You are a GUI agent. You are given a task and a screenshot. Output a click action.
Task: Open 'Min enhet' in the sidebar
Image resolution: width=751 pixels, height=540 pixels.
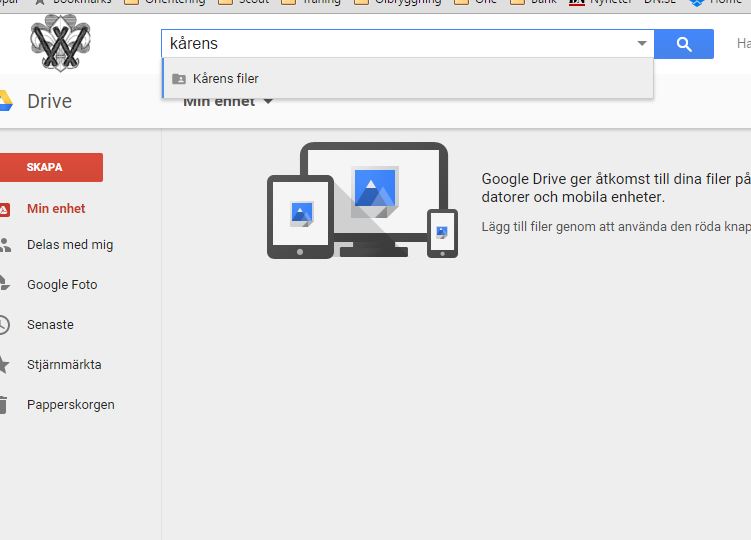click(x=56, y=208)
